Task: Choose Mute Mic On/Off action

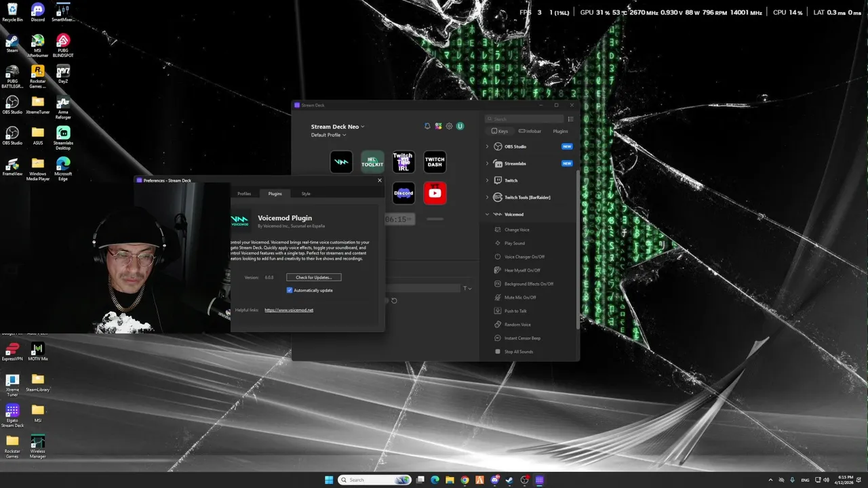Action: coord(520,298)
